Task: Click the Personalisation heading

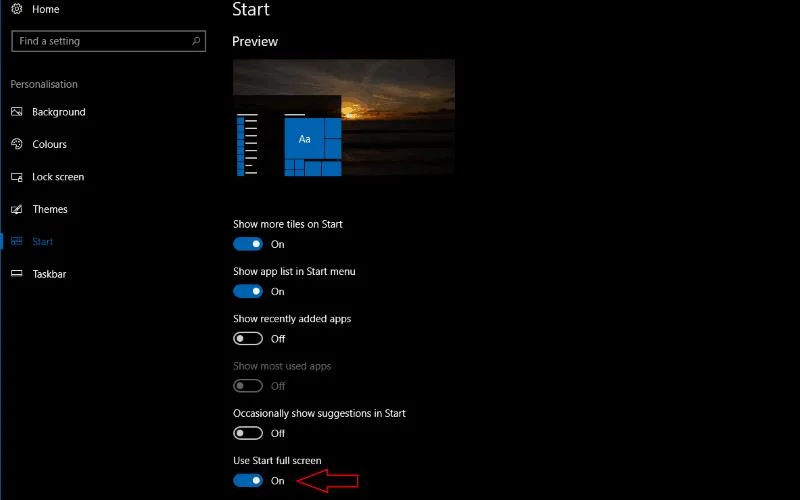Action: [x=44, y=84]
